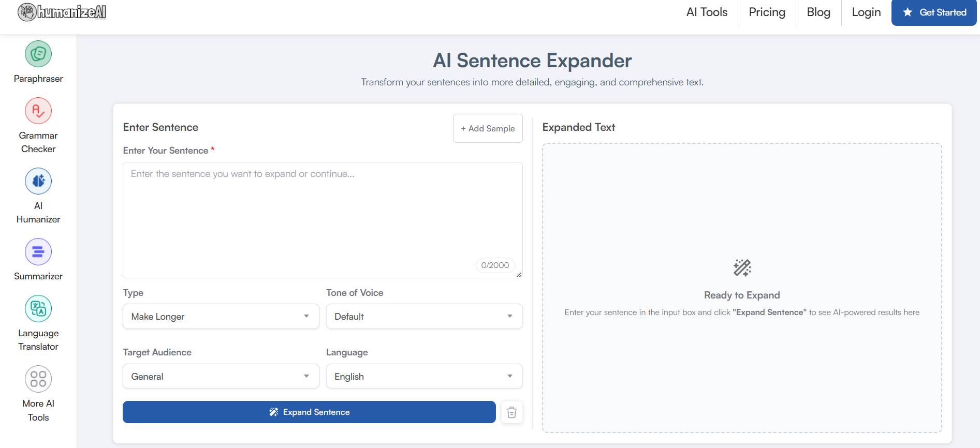Click the Expand Sentence button
This screenshot has height=448, width=980.
point(309,412)
